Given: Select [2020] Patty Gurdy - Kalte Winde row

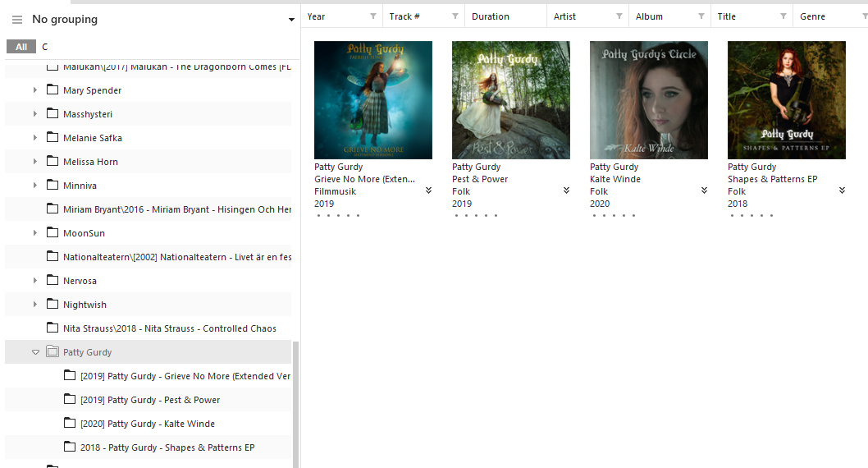Looking at the screenshot, I should point(148,423).
